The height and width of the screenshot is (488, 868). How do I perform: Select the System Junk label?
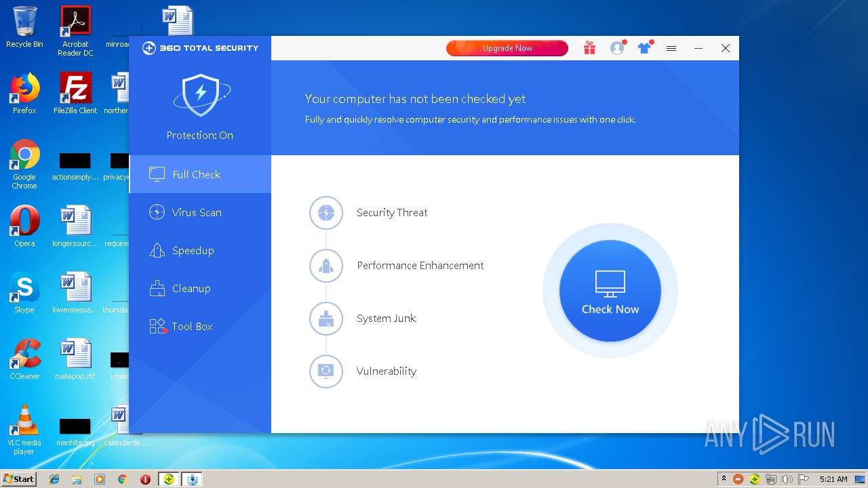tap(387, 319)
